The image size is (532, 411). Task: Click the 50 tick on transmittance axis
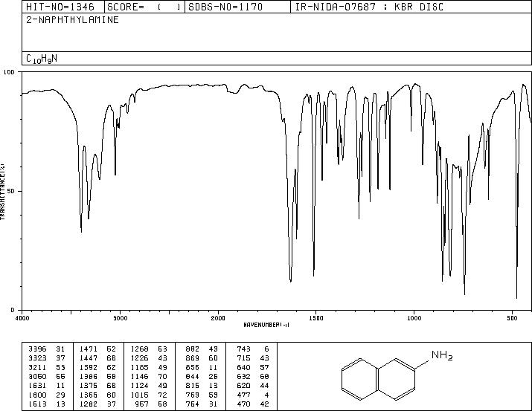tap(11, 191)
